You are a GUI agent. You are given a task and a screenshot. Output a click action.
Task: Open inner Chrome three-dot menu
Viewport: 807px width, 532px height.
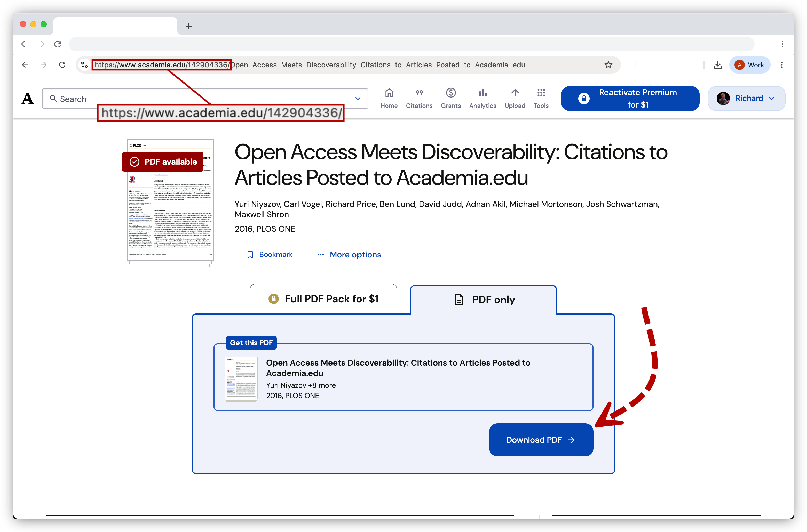(781, 65)
